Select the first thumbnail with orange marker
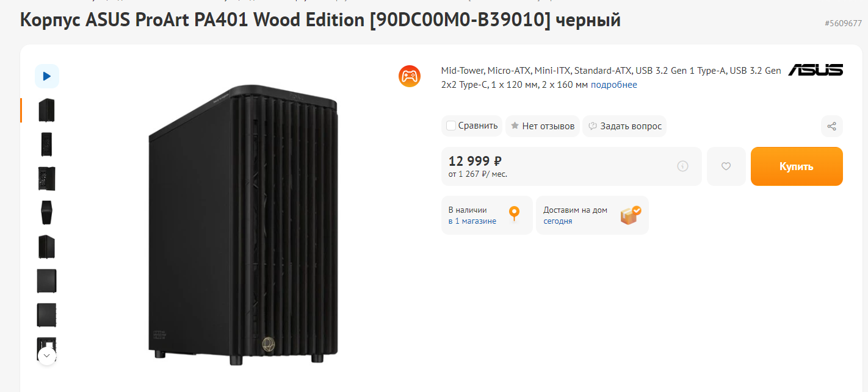The image size is (868, 392). [47, 110]
